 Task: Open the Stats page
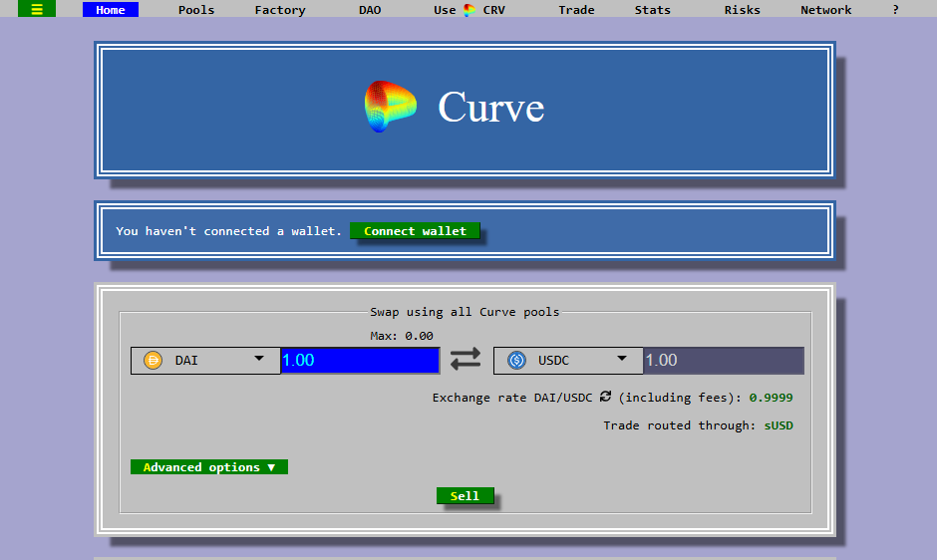[x=653, y=10]
